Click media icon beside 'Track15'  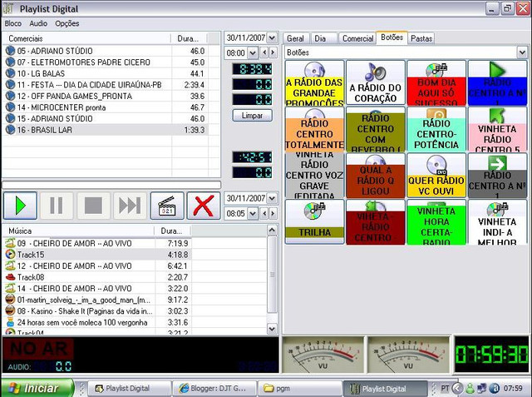pyautogui.click(x=10, y=255)
